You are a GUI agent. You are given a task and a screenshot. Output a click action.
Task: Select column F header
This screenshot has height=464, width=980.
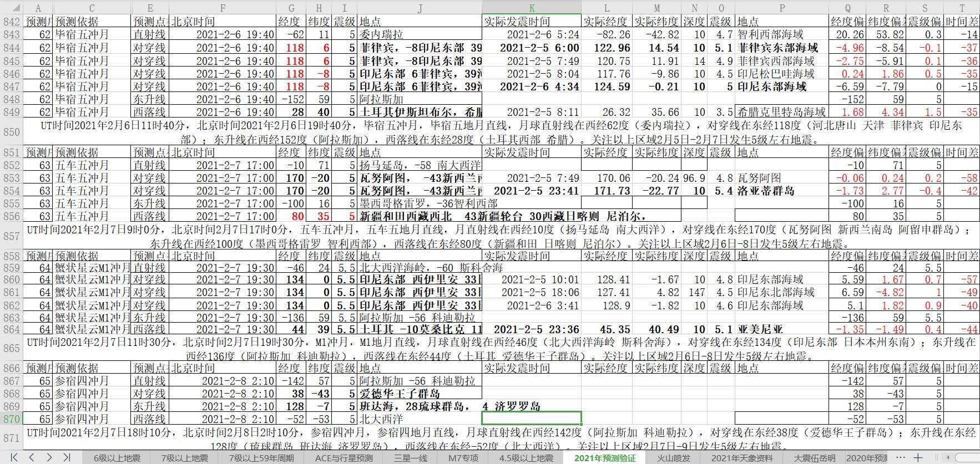click(223, 8)
